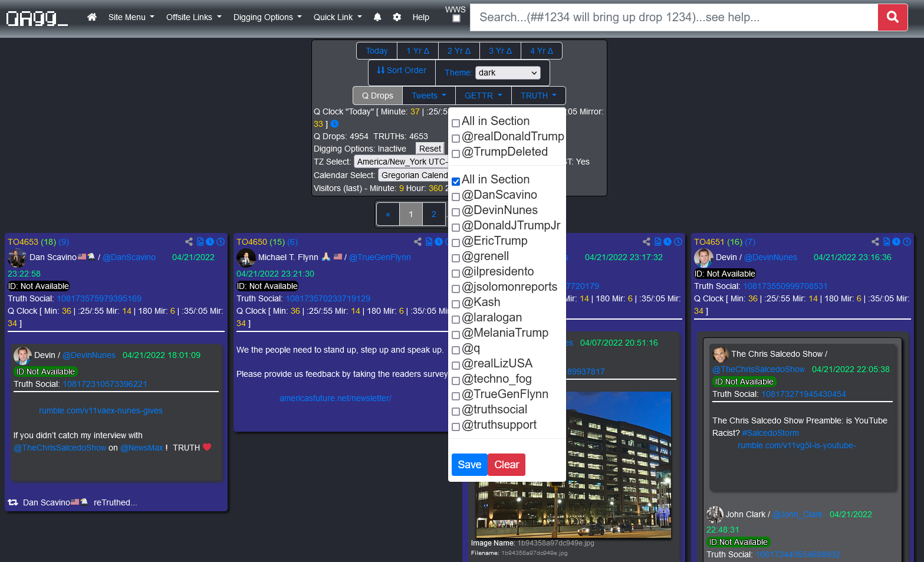Viewport: 924px width, 562px height.
Task: Click solid clock icon on TO4650
Action: pyautogui.click(x=439, y=242)
